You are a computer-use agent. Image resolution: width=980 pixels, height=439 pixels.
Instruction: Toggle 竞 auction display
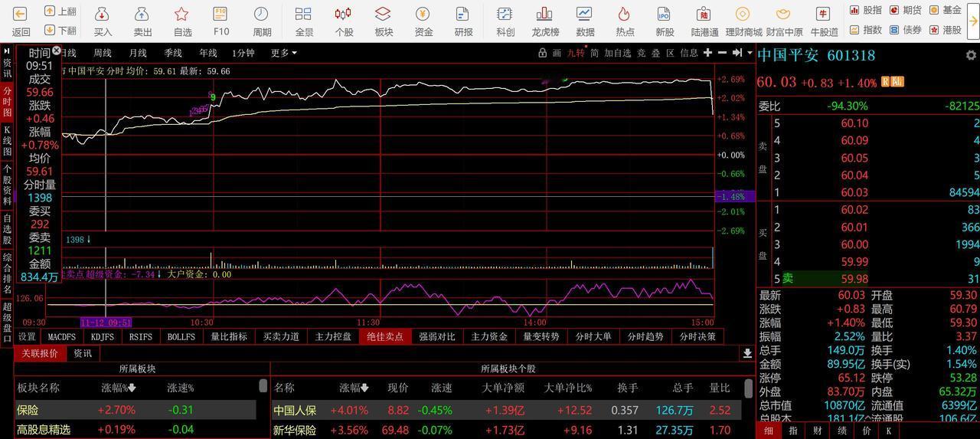coord(641,53)
